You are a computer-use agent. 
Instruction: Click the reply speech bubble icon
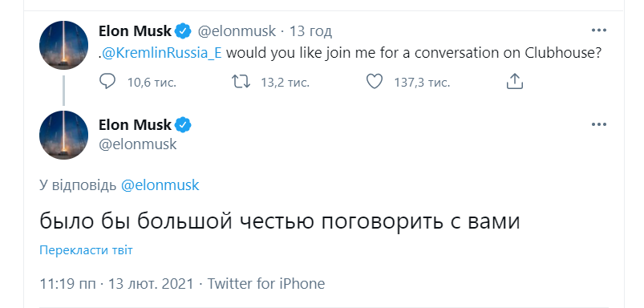pyautogui.click(x=107, y=82)
